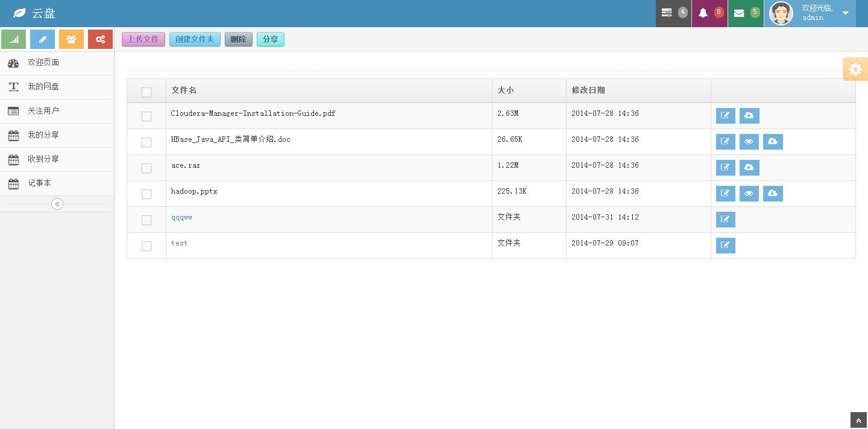Screen dimensions: 868x429
Task: Edit the Cloudera-Manager-Installation-Guide.pdf entry
Action: [725, 115]
